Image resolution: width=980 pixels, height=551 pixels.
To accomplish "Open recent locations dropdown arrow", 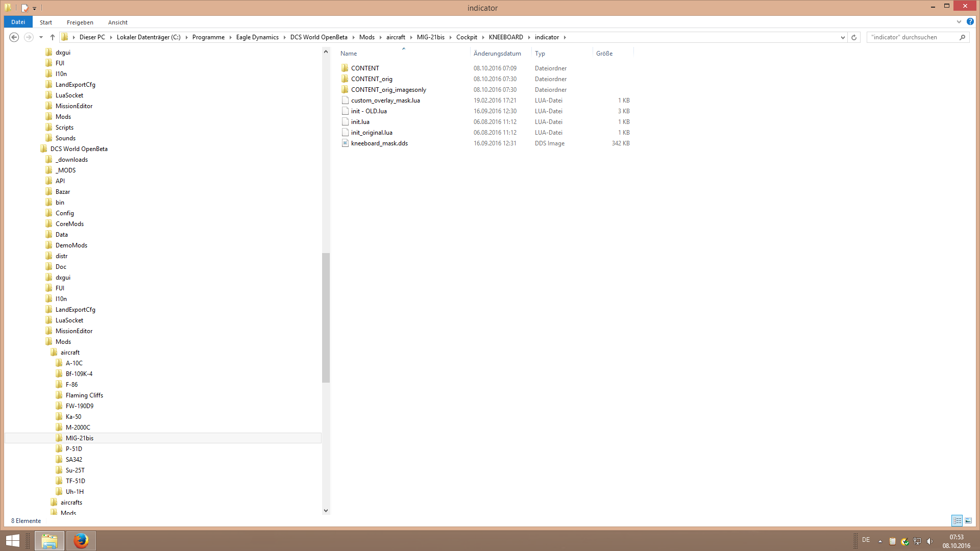I will point(41,37).
